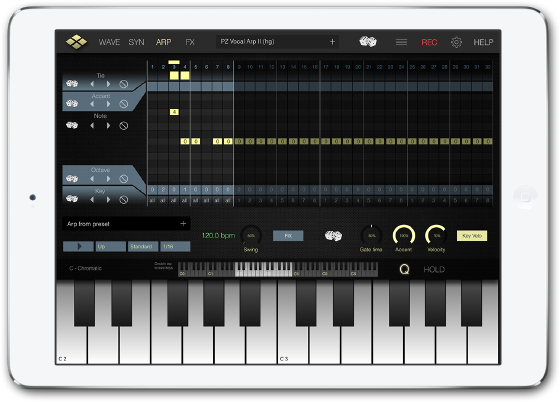This screenshot has height=402, width=560.
Task: Switch to the SYN tab
Action: point(136,42)
